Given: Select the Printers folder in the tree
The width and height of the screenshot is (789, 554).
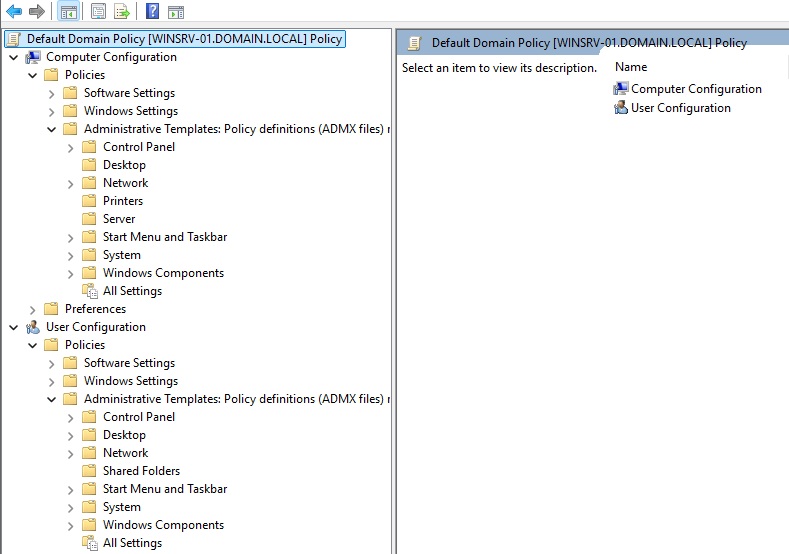Looking at the screenshot, I should [122, 201].
